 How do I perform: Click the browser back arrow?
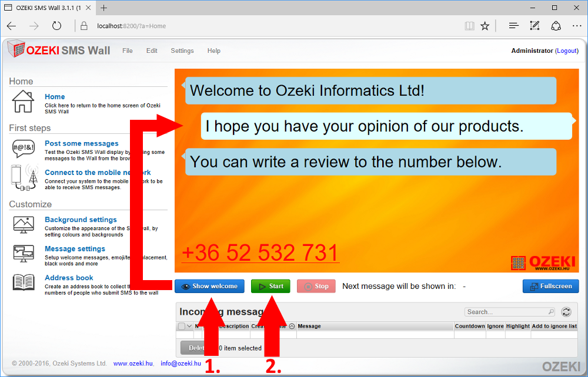click(x=12, y=26)
